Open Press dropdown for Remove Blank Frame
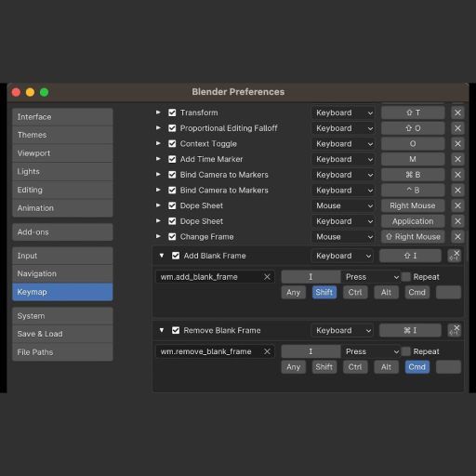476x476 pixels. point(371,351)
